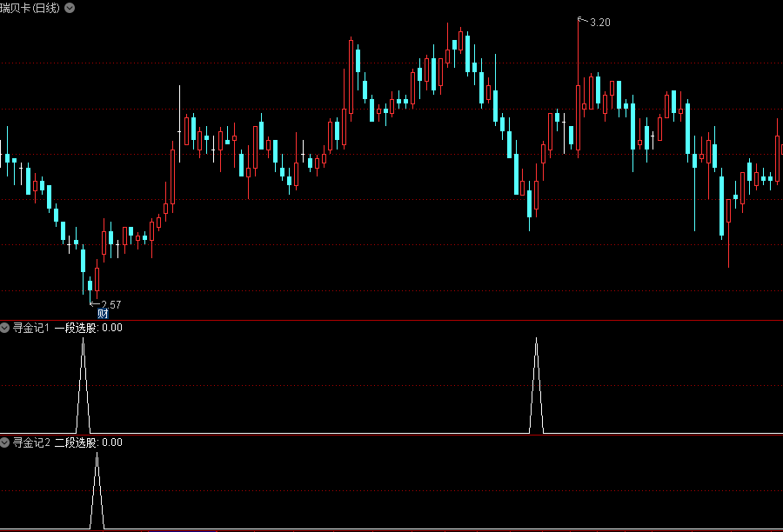Image resolution: width=783 pixels, height=532 pixels.
Task: Click the 寻金记2 二段选股 indicator label
Action: 55,442
